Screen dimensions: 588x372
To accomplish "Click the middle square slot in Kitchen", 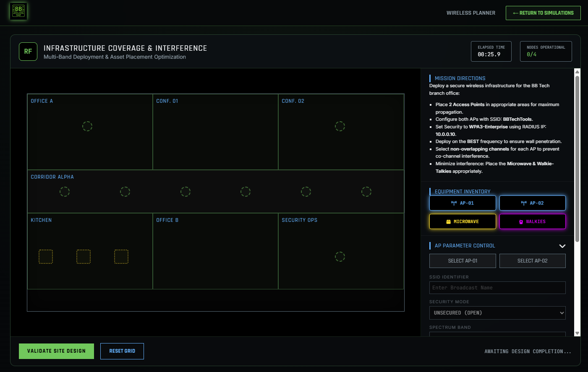I will (84, 257).
